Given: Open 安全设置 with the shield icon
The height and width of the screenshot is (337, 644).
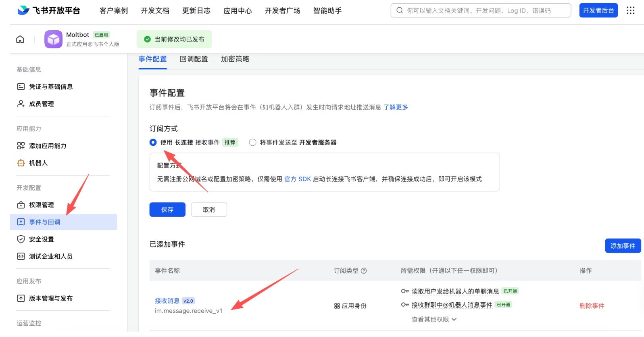Looking at the screenshot, I should (41, 239).
